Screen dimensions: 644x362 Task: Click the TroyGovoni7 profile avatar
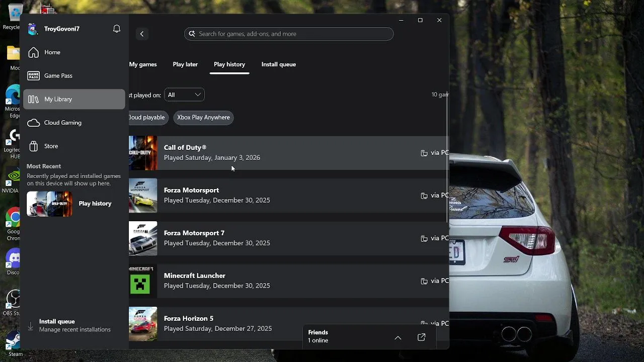pos(33,29)
